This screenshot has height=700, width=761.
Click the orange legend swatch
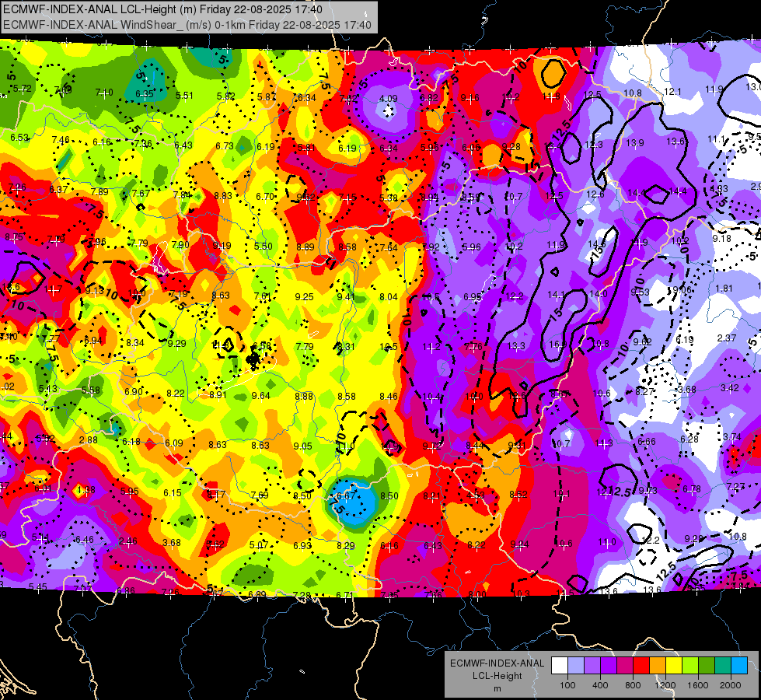coord(658,666)
